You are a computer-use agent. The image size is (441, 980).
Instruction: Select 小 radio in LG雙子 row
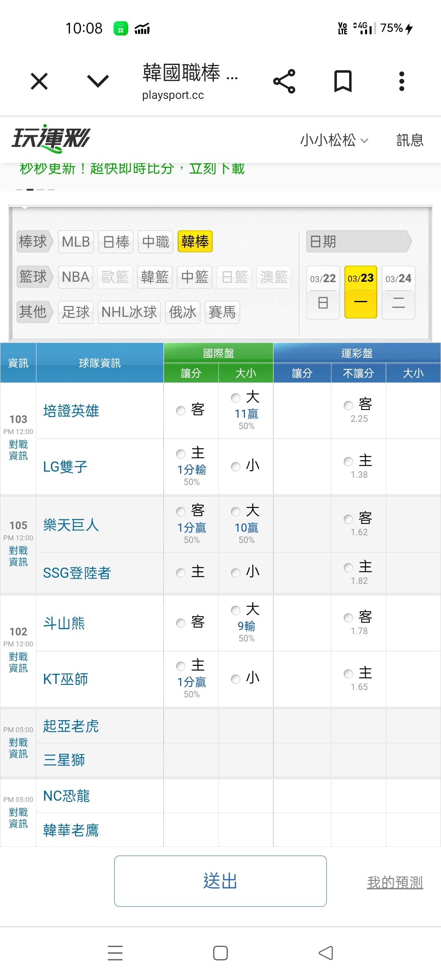pyautogui.click(x=236, y=467)
